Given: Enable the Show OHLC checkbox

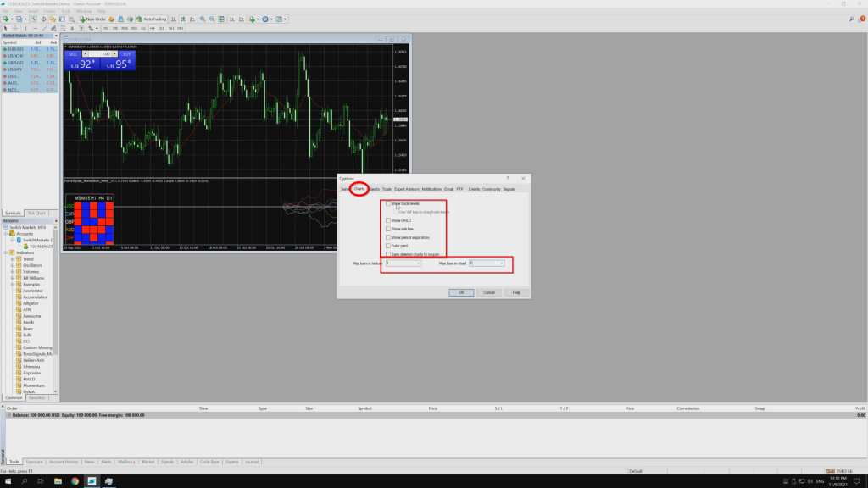Looking at the screenshot, I should click(388, 220).
